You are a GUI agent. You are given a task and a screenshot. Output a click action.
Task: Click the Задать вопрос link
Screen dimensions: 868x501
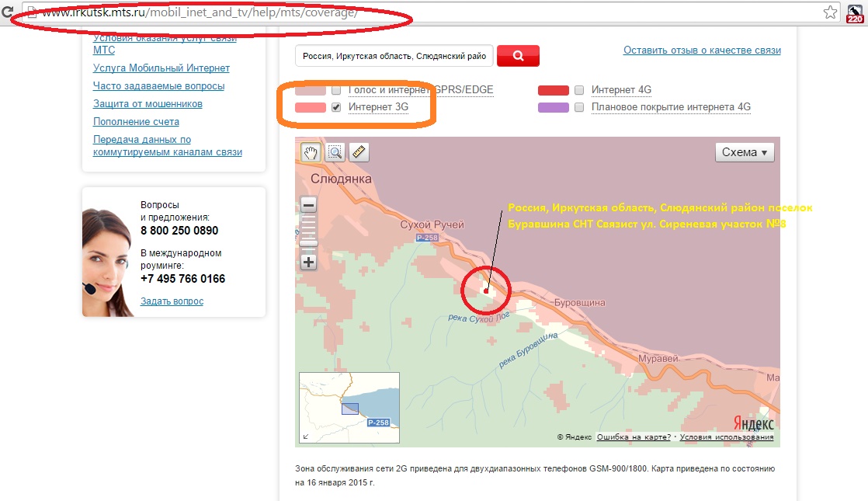172,301
